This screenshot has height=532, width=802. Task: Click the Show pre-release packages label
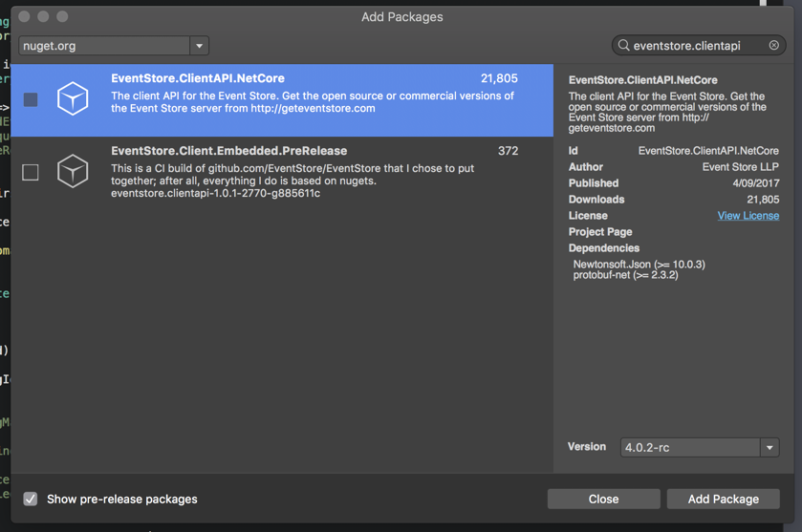pyautogui.click(x=122, y=500)
